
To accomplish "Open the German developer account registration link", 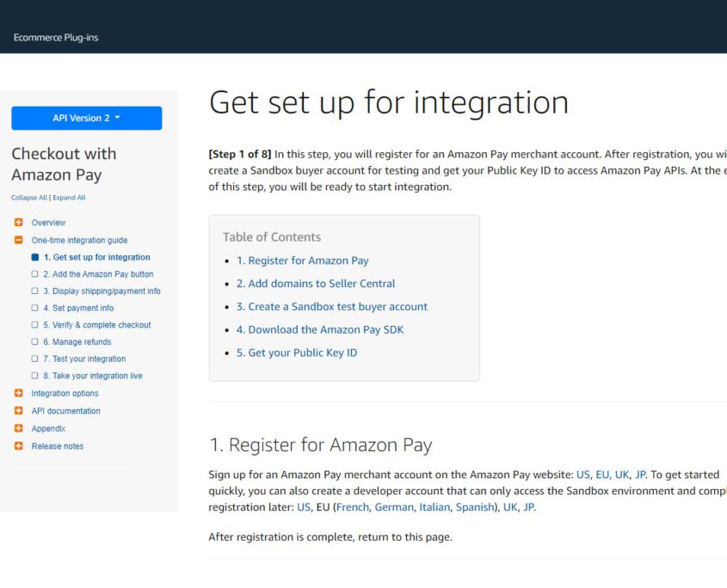I will tap(393, 508).
